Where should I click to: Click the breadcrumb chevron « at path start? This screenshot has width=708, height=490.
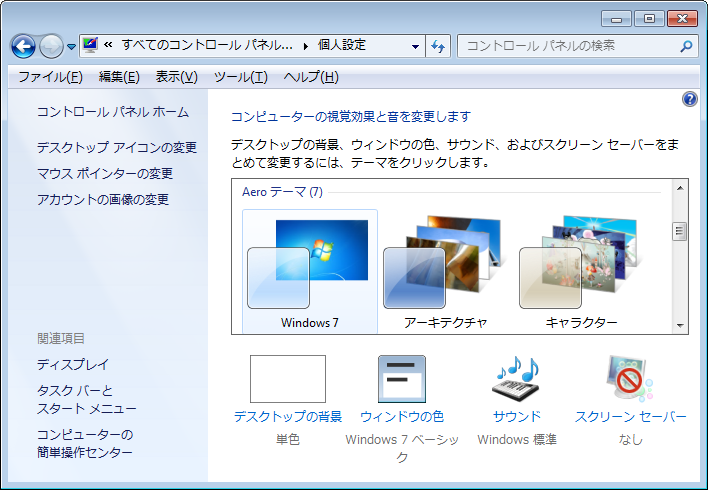[x=108, y=45]
